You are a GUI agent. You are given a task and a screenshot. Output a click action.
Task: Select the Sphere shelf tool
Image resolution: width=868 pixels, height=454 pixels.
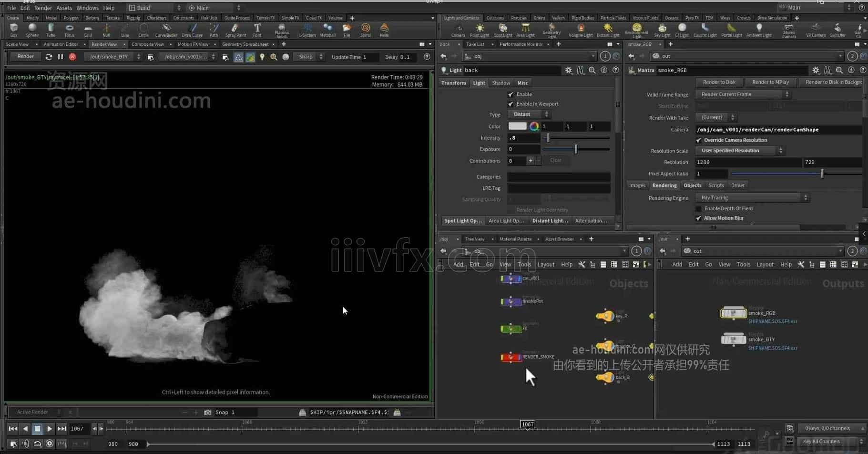coord(32,30)
